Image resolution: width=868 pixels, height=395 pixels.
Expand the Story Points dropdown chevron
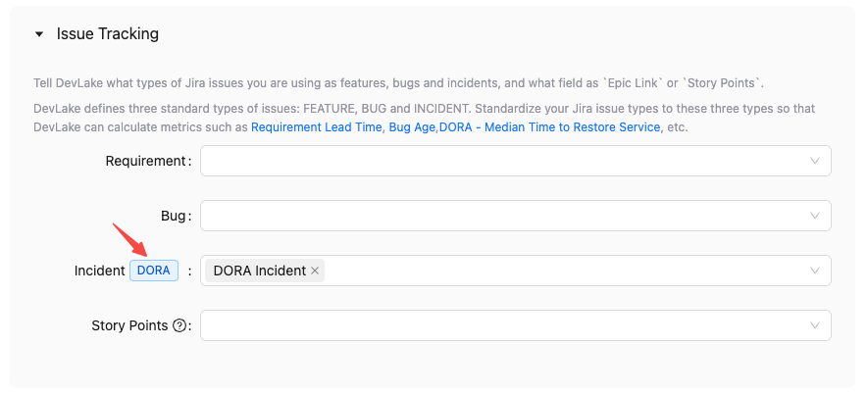[815, 325]
